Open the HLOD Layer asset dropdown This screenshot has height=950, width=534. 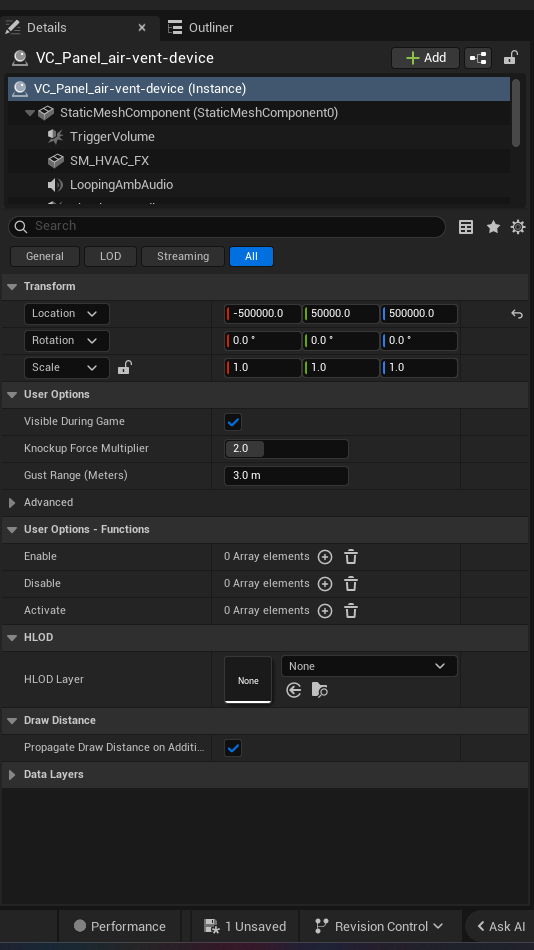coord(369,666)
